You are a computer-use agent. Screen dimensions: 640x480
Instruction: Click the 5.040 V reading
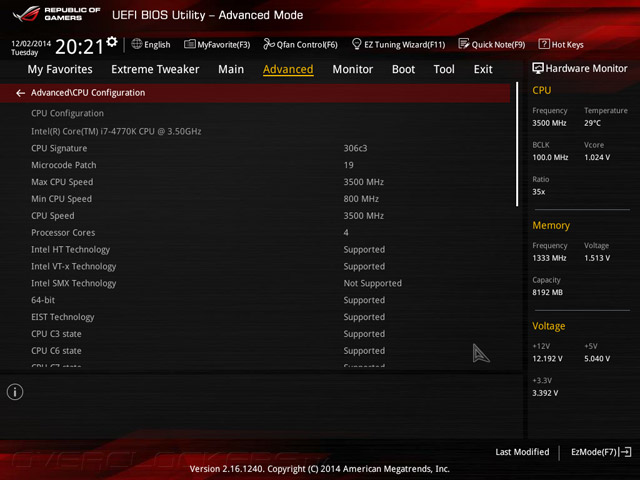click(597, 358)
